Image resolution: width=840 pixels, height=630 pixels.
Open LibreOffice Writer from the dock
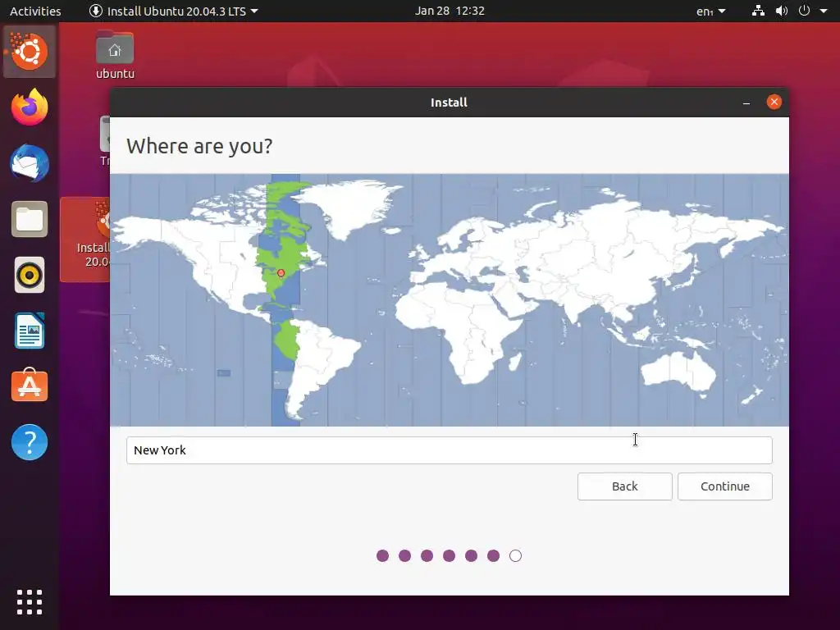pyautogui.click(x=30, y=331)
